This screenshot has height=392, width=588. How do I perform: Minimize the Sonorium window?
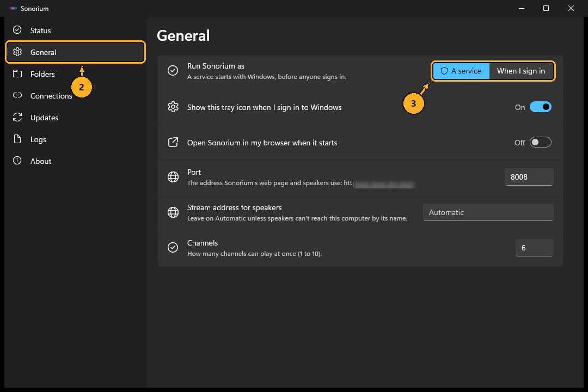click(521, 8)
